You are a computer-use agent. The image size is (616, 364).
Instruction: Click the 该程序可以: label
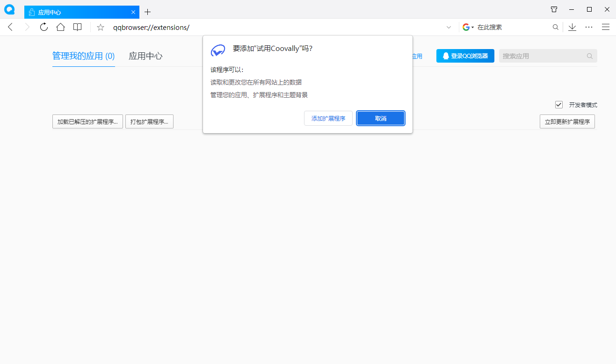(x=227, y=70)
